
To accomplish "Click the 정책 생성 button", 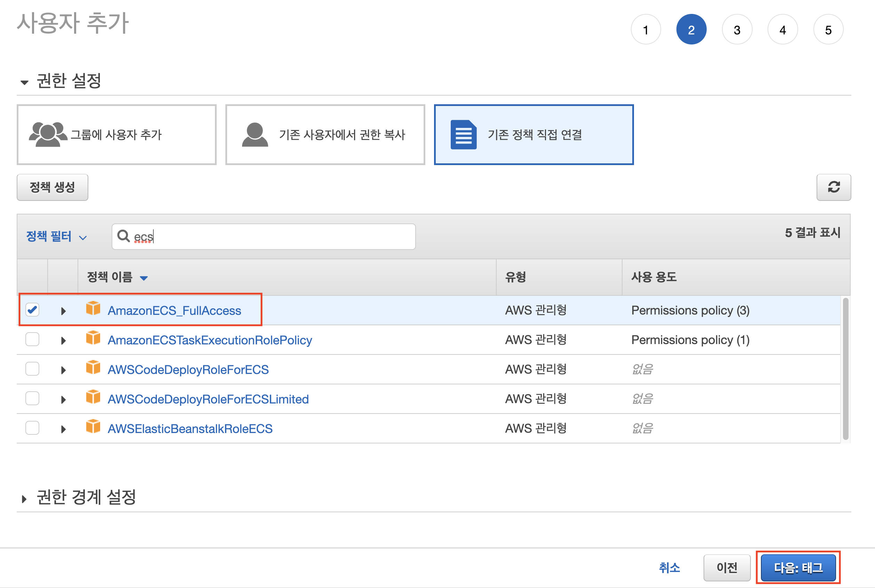I will tap(53, 187).
